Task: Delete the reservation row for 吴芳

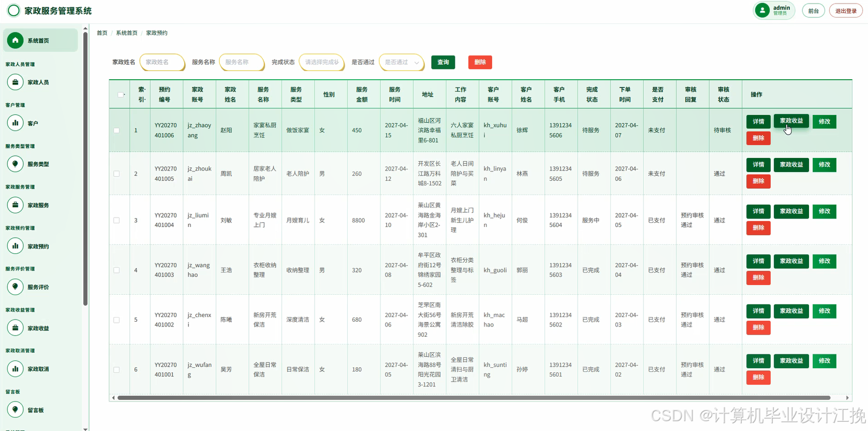Action: coord(758,378)
